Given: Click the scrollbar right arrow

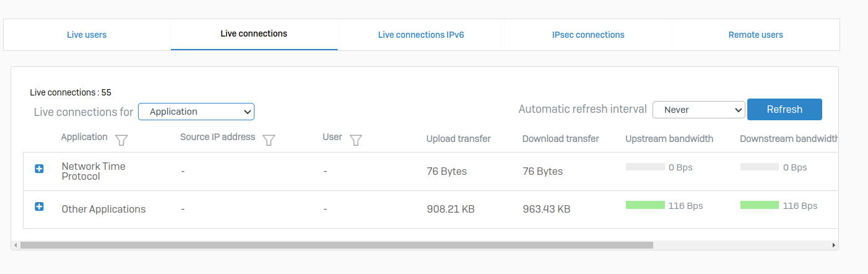Looking at the screenshot, I should click(x=834, y=245).
